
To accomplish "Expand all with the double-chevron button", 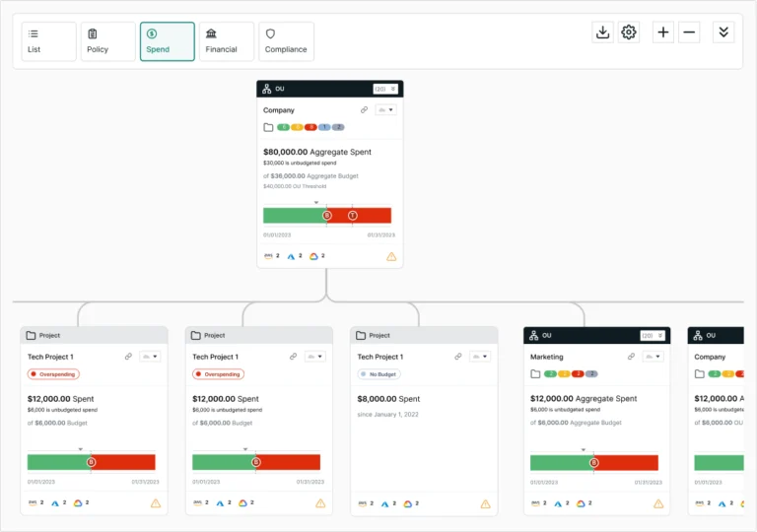I will [x=723, y=33].
